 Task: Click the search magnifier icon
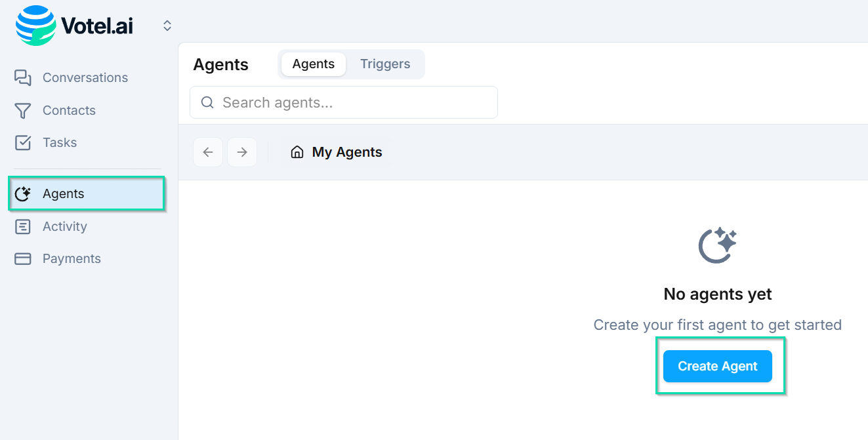(207, 102)
